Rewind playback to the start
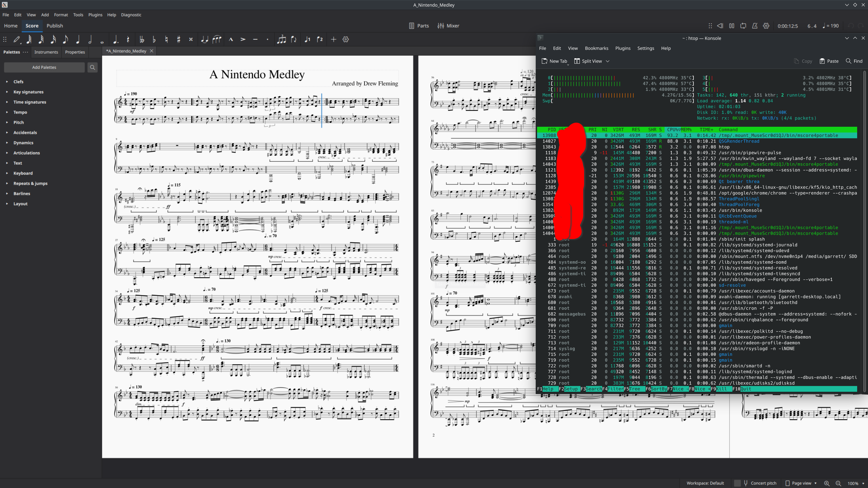Viewport: 868px width, 488px height. pyautogui.click(x=720, y=26)
